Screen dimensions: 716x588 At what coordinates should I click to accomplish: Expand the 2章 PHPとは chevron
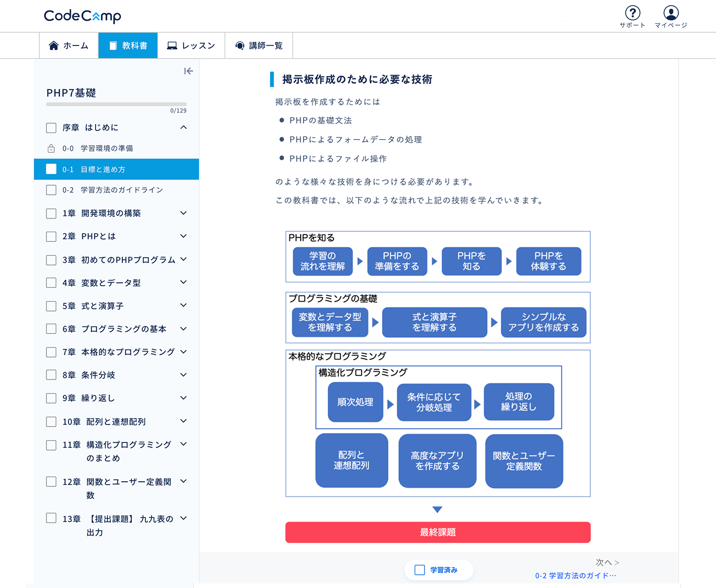184,236
